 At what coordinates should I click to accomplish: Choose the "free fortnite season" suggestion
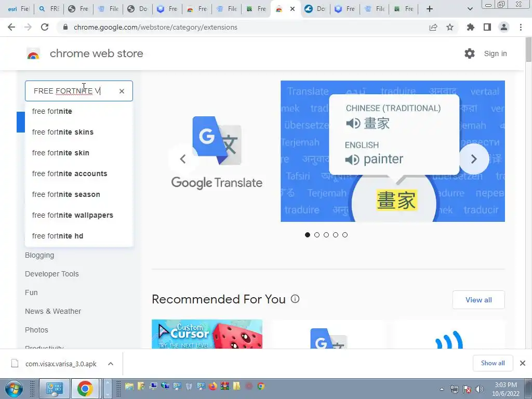79,194
